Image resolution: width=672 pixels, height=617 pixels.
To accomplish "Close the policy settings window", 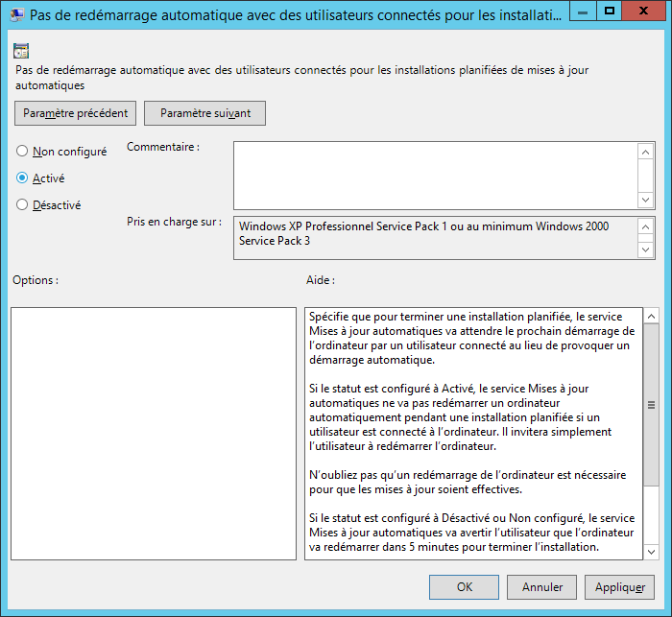I will click(643, 12).
